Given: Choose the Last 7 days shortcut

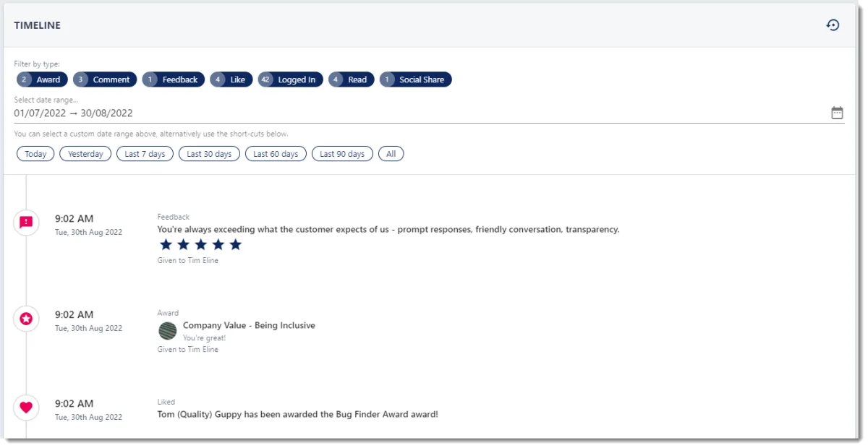Looking at the screenshot, I should [x=145, y=154].
